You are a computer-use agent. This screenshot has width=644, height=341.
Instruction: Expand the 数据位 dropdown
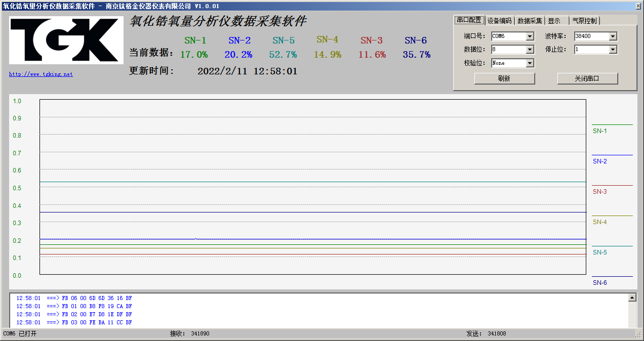pyautogui.click(x=530, y=50)
